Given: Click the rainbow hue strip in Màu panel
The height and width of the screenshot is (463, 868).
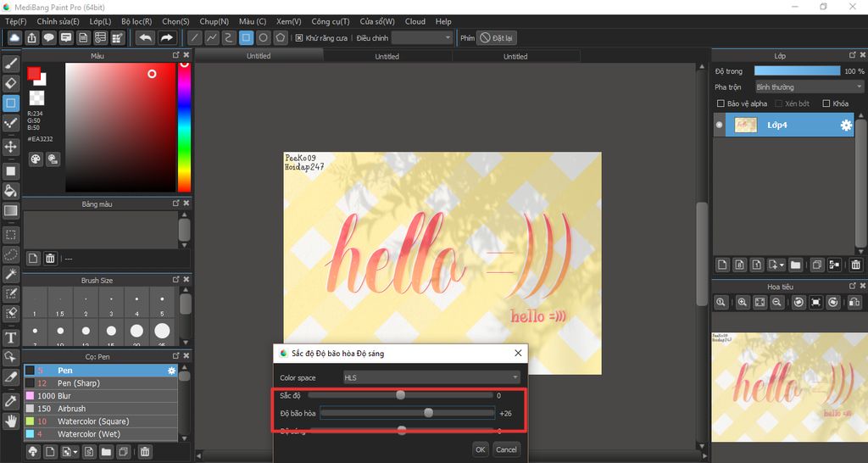Looking at the screenshot, I should 184,127.
